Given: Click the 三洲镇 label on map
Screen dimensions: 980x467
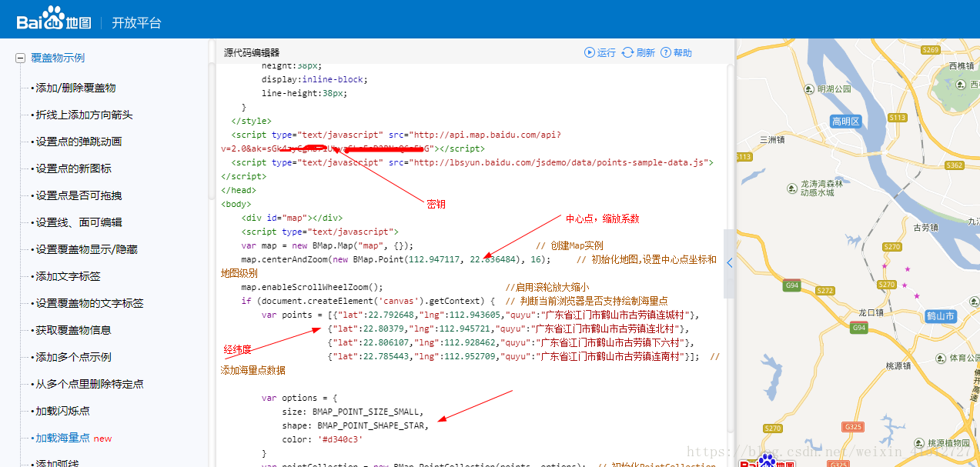Looking at the screenshot, I should (x=772, y=140).
